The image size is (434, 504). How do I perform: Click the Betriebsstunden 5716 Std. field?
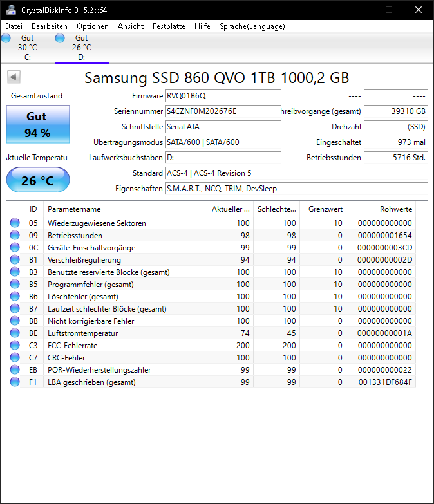click(x=396, y=158)
